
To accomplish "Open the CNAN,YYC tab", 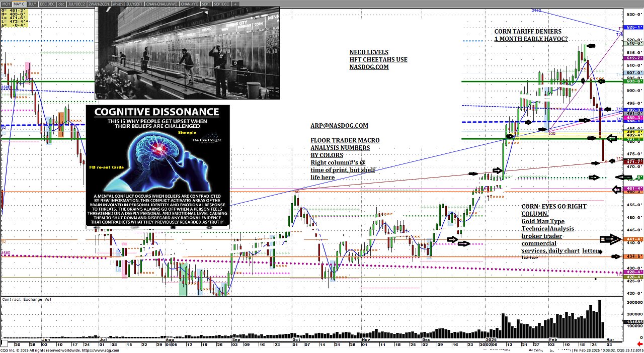I will [x=190, y=4].
